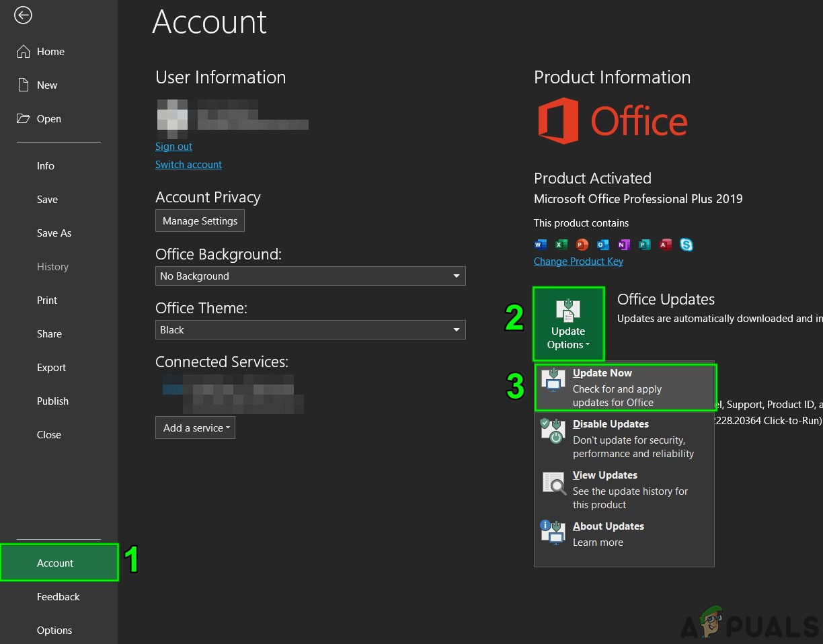Click the Update Options button
The image size is (823, 644).
tap(568, 324)
